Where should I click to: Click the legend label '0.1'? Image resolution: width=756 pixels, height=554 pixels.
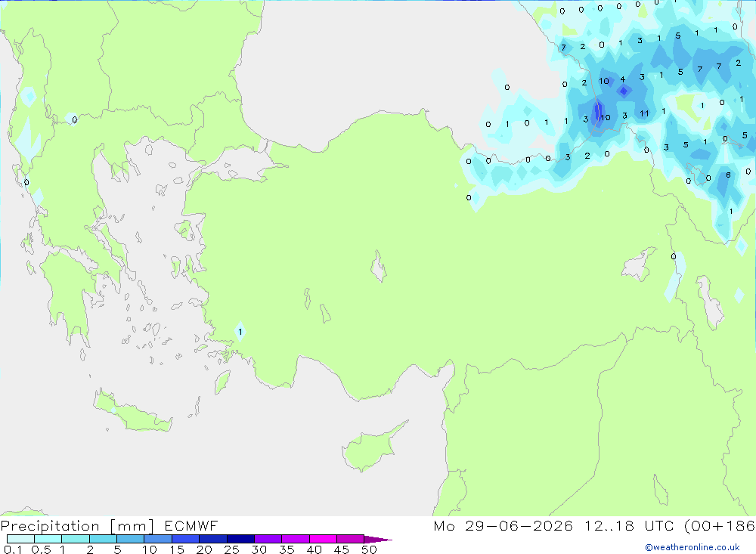tap(13, 549)
